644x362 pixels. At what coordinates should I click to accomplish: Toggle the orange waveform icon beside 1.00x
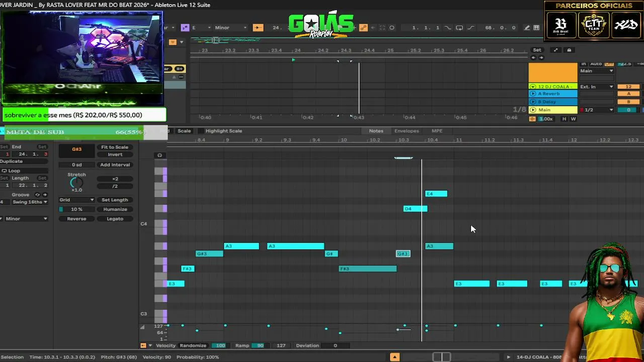(532, 119)
